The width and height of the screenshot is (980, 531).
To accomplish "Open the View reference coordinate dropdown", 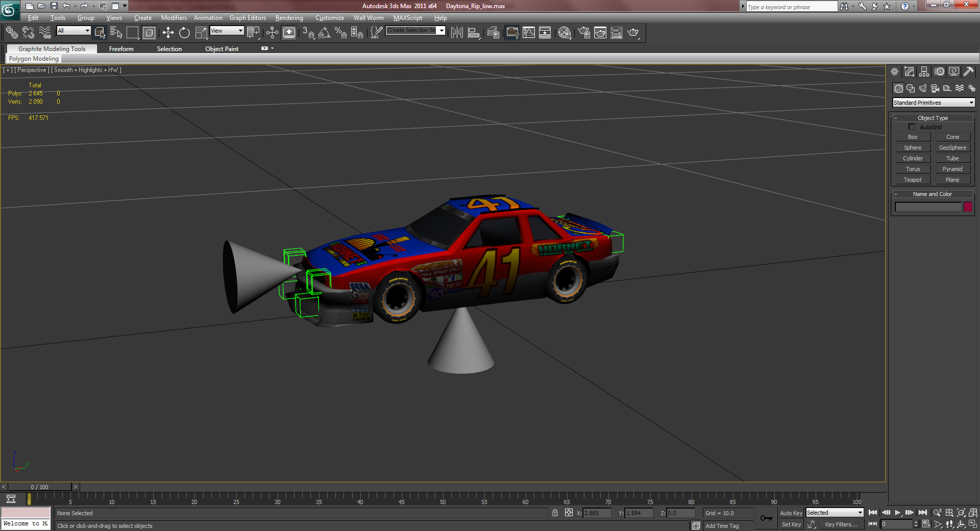I will tap(227, 31).
